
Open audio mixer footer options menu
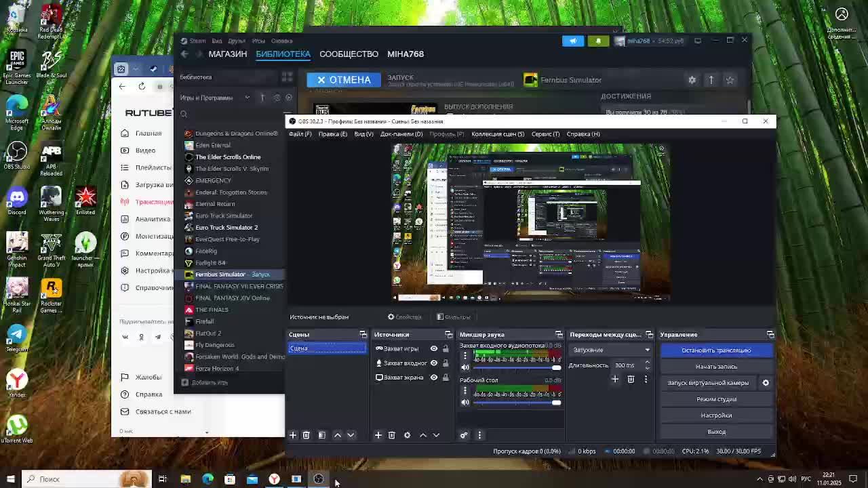[479, 435]
